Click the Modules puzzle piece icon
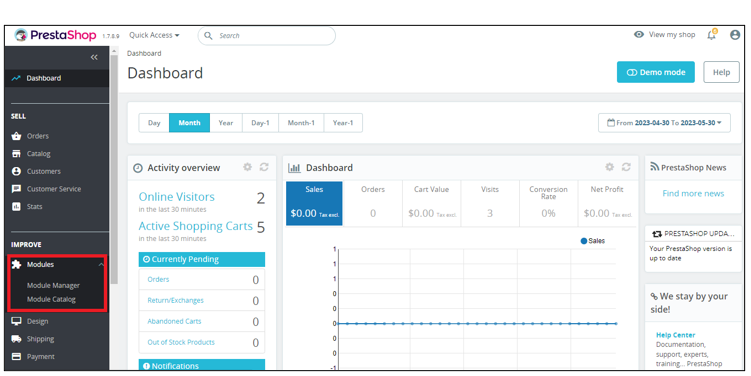This screenshot has height=376, width=751. pos(16,264)
